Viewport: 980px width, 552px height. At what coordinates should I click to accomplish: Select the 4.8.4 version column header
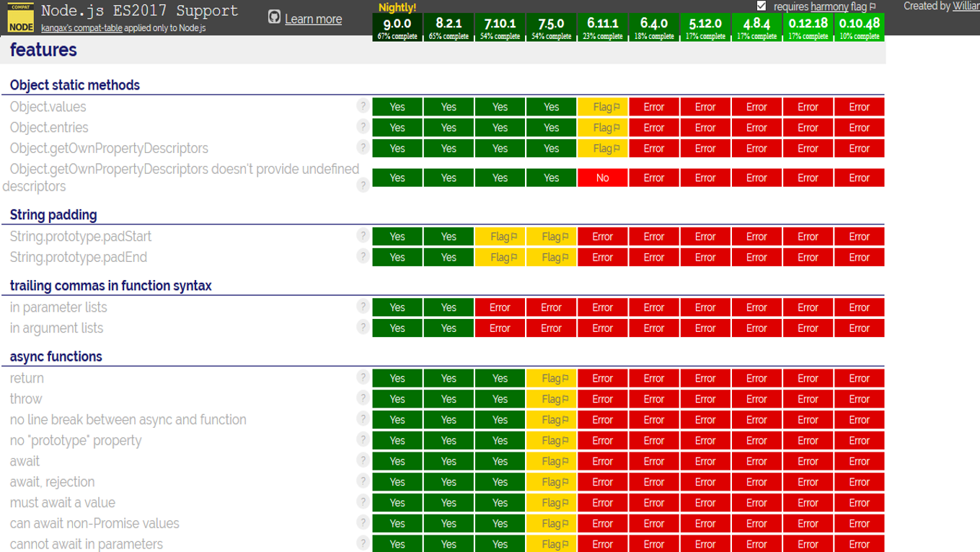[756, 27]
